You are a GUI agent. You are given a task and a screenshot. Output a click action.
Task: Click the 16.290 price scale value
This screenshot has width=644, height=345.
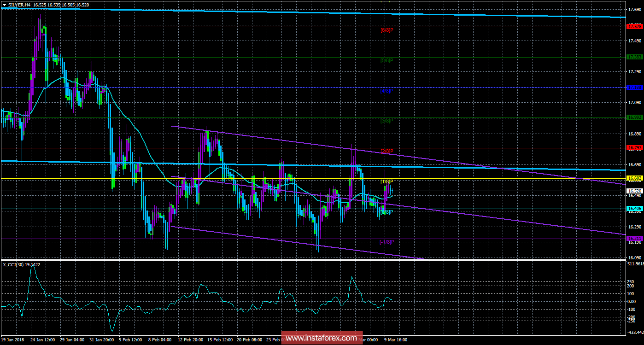(634, 226)
